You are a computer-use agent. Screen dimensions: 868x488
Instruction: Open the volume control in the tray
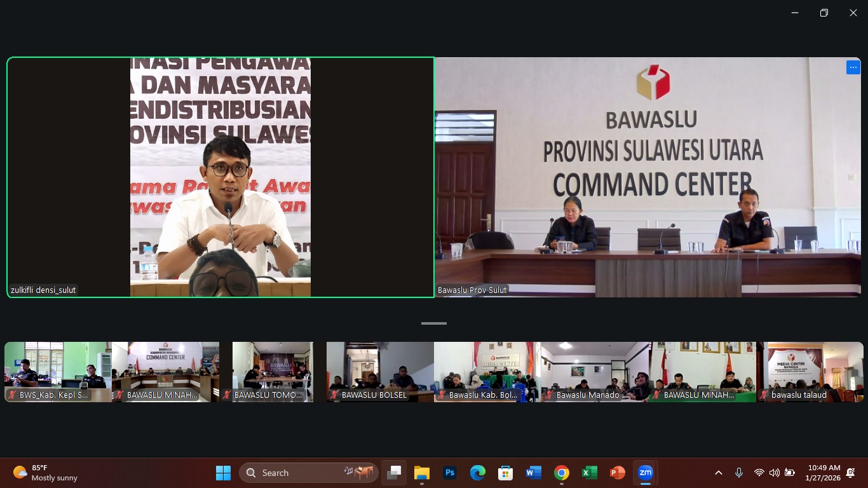774,473
